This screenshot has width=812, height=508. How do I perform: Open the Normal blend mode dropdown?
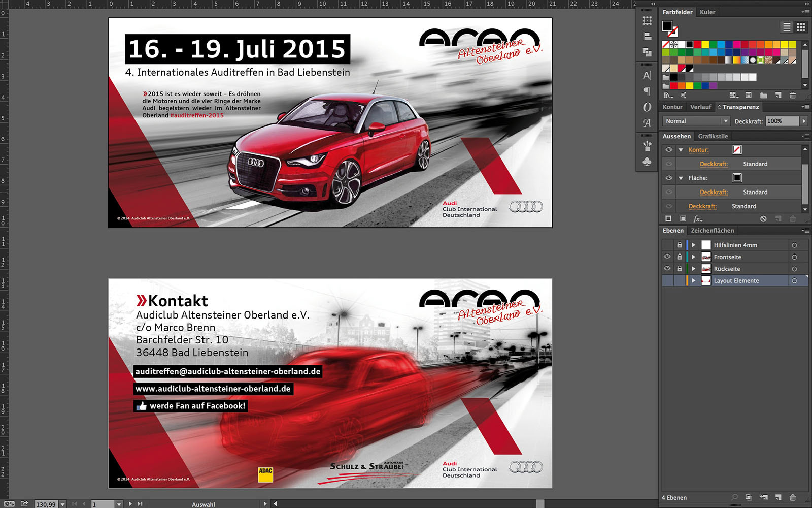pos(696,121)
